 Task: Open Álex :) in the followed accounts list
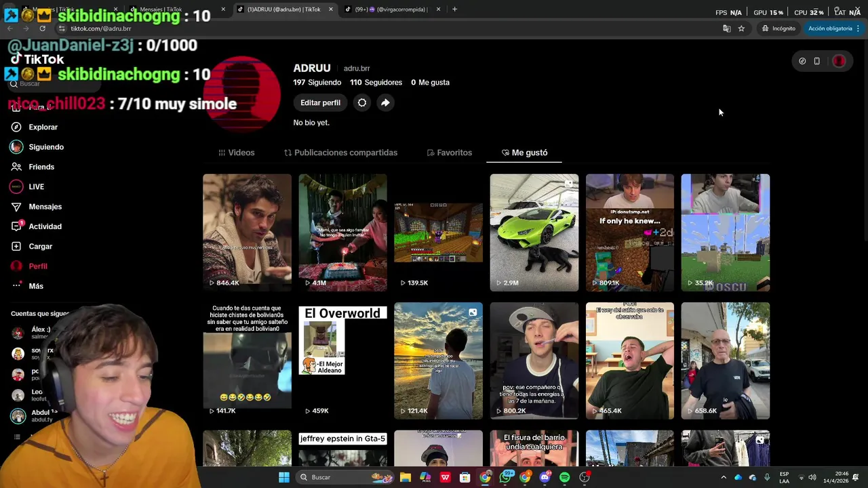(33, 332)
